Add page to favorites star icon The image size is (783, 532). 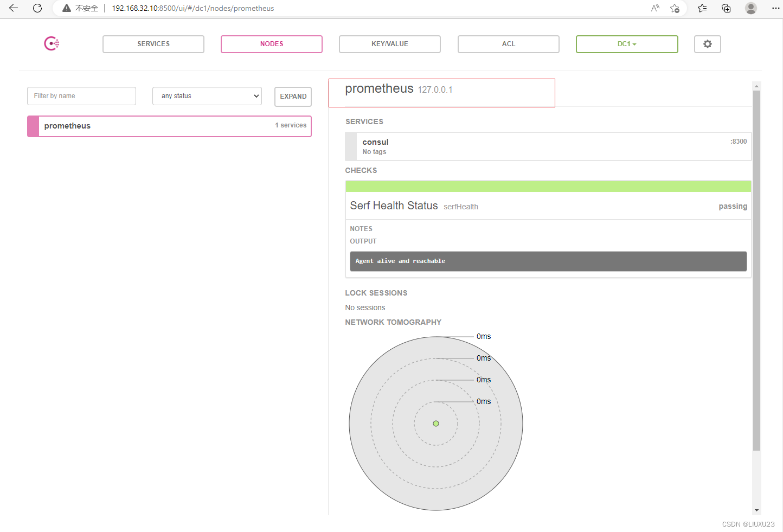(x=675, y=8)
